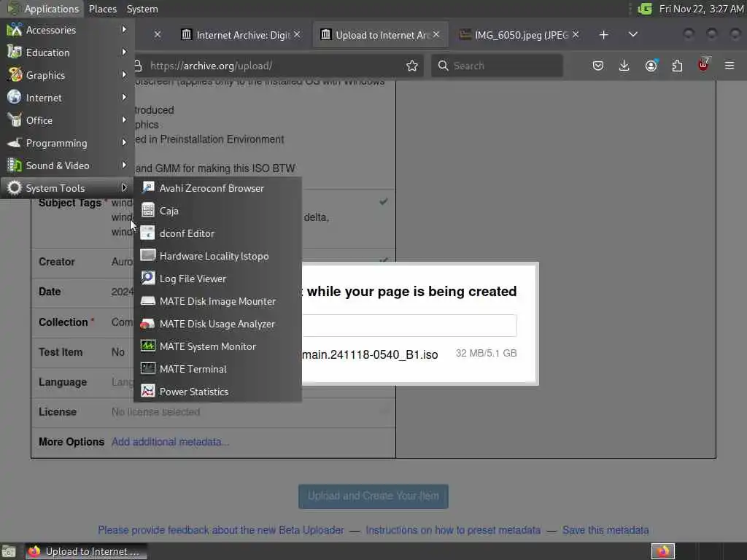Open the clock showing Fri Nov 22
Viewport: 747px width, 560px height.
point(701,9)
